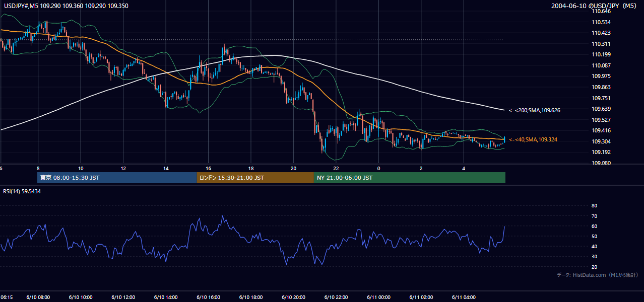Click the 110.311 price axis label
This screenshot has width=644, height=302.
pos(601,44)
